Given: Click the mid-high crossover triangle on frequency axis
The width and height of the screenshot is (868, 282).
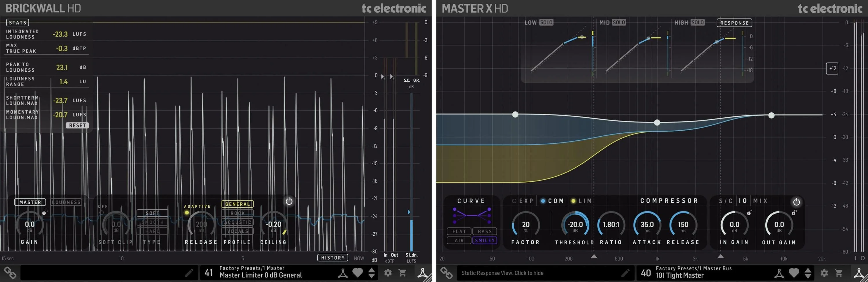Looking at the screenshot, I should (x=720, y=256).
